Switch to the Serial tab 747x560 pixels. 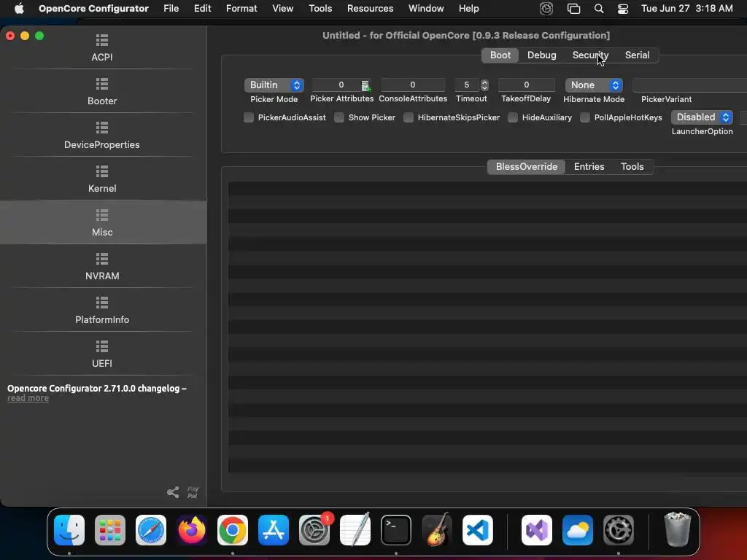coord(637,55)
